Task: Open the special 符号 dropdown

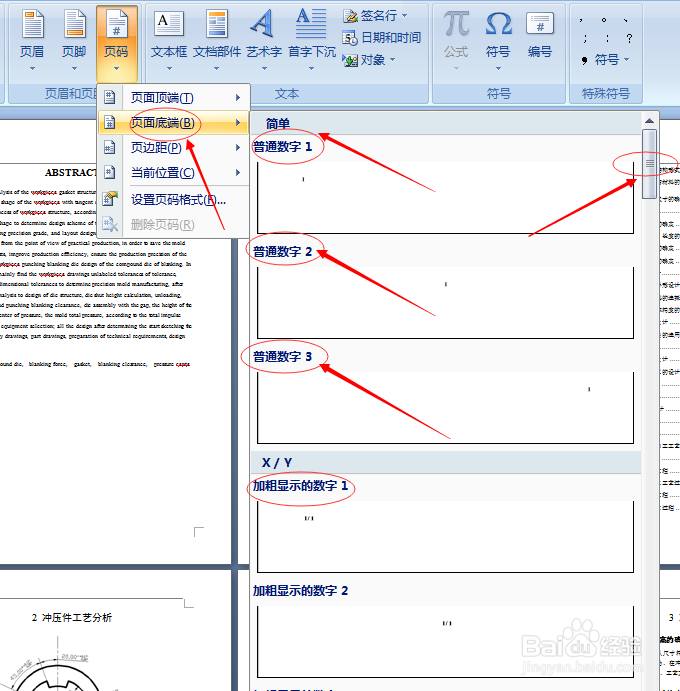Action: point(626,59)
